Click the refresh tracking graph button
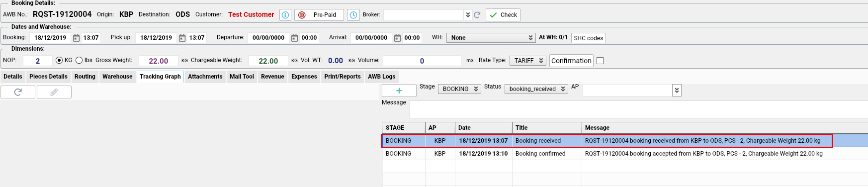 pyautogui.click(x=18, y=92)
